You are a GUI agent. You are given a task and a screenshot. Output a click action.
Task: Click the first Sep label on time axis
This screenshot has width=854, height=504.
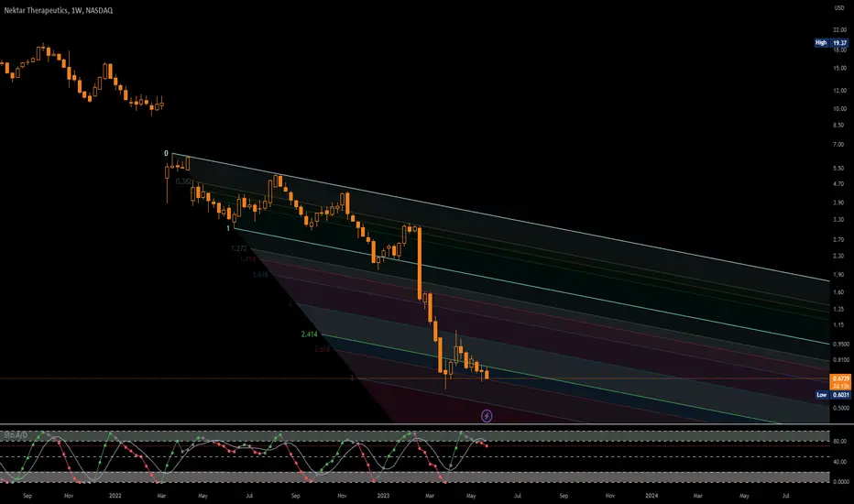(27, 496)
